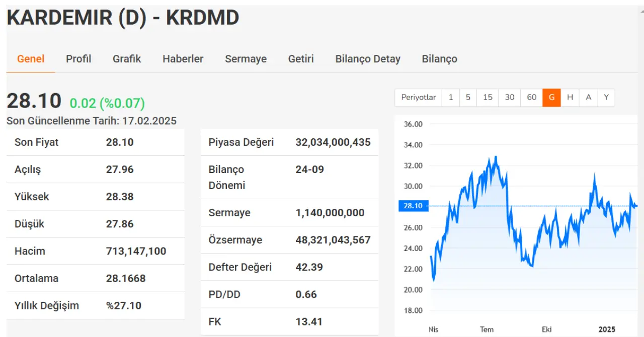Go to the Haberler tab

(183, 59)
